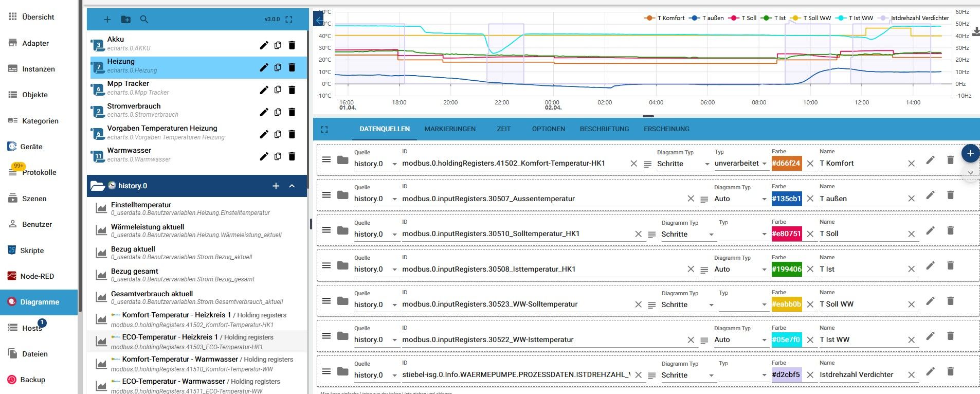
Task: Open the Typ dropdown showing unverarbeitet
Action: point(740,164)
